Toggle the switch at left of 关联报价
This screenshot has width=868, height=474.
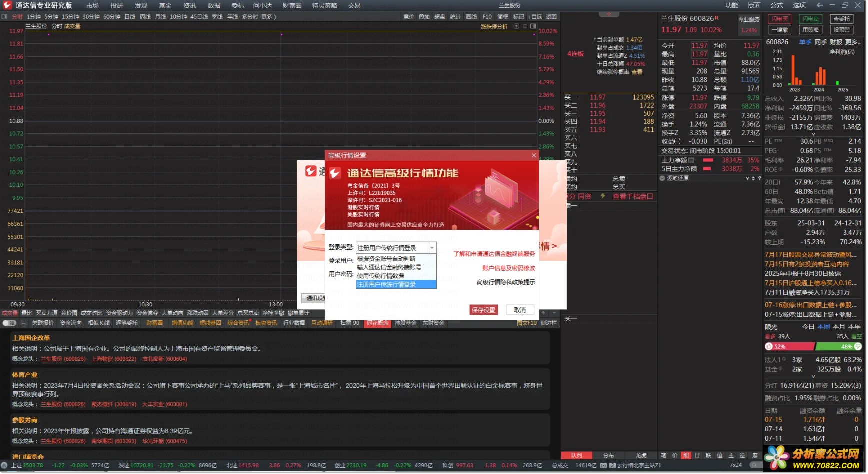[x=9, y=323]
